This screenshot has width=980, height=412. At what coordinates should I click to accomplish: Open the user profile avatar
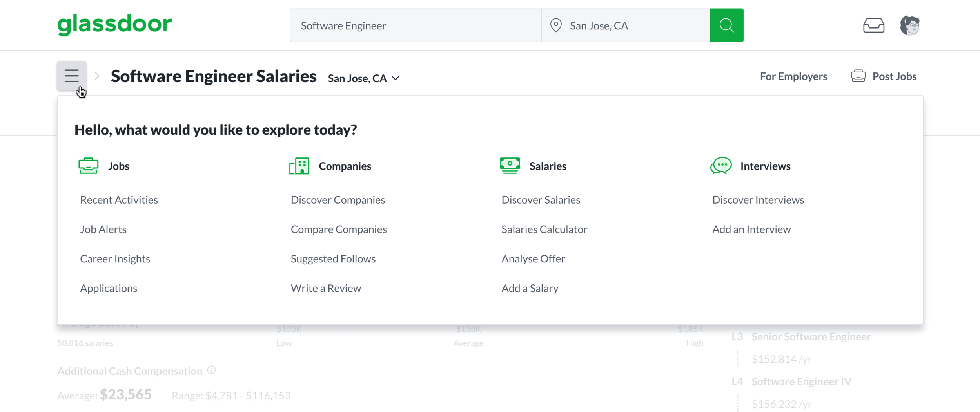click(x=910, y=25)
